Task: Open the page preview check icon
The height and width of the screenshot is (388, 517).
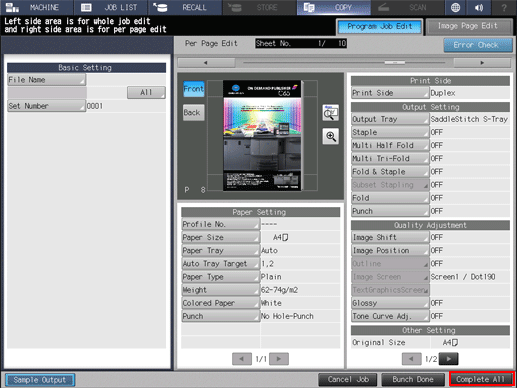Action: 331,112
